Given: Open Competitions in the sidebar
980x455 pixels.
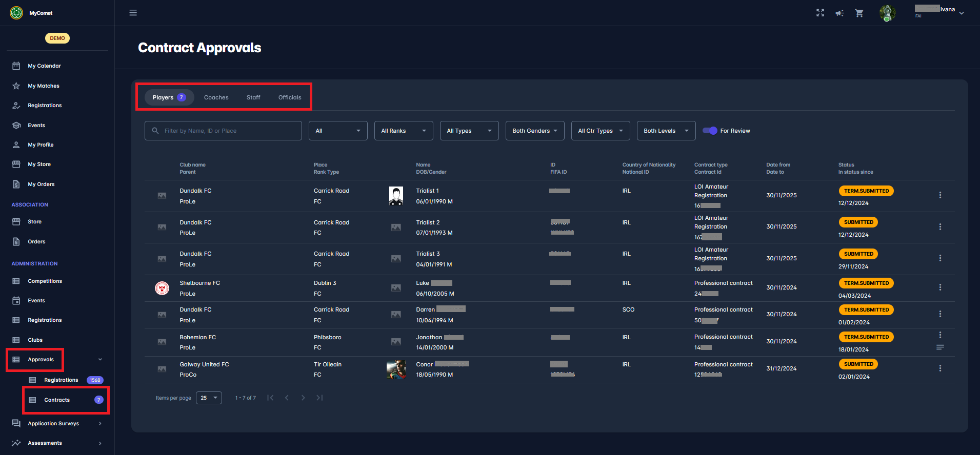Looking at the screenshot, I should (45, 281).
